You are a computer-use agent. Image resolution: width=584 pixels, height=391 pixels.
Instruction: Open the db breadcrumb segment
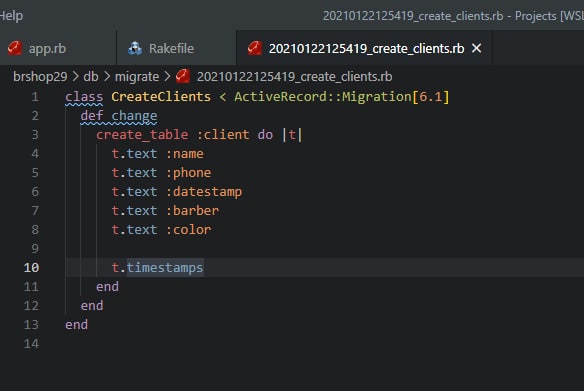coord(91,77)
